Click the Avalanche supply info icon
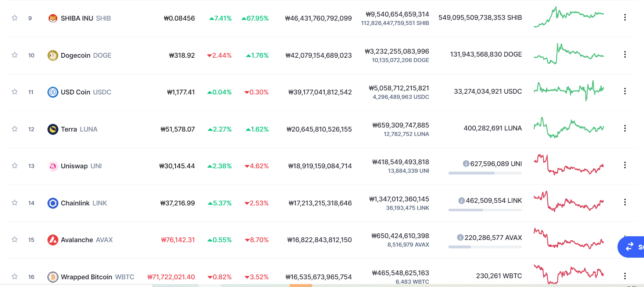 pyautogui.click(x=460, y=238)
